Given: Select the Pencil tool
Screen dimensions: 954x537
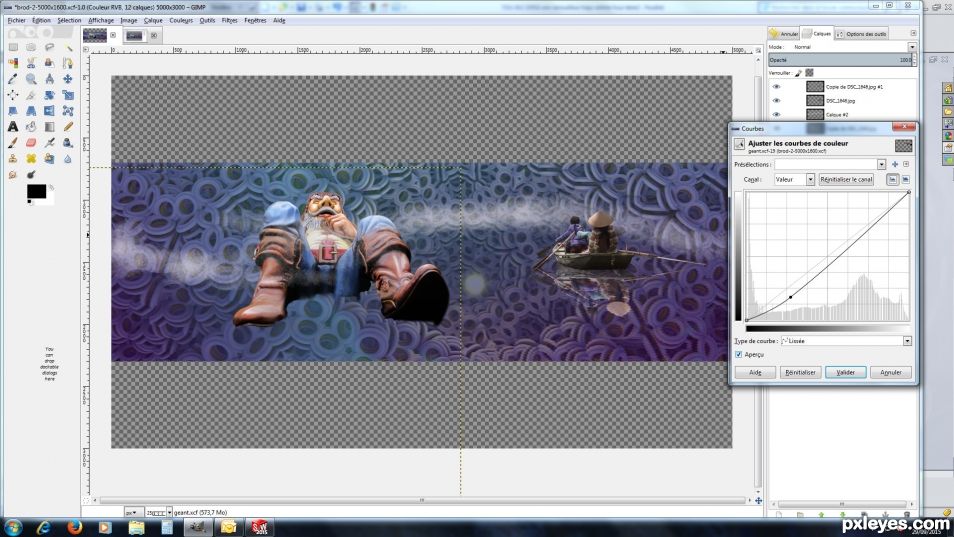Looking at the screenshot, I should (68, 126).
